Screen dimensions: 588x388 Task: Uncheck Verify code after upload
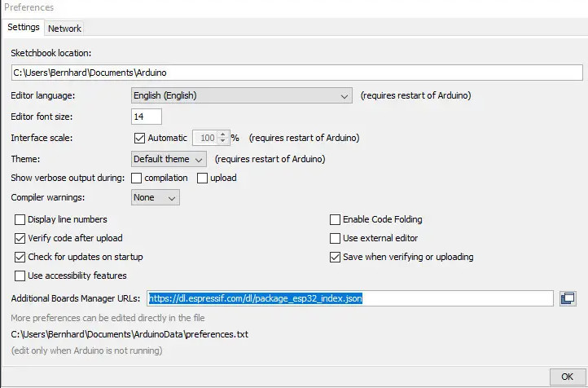[x=20, y=238]
